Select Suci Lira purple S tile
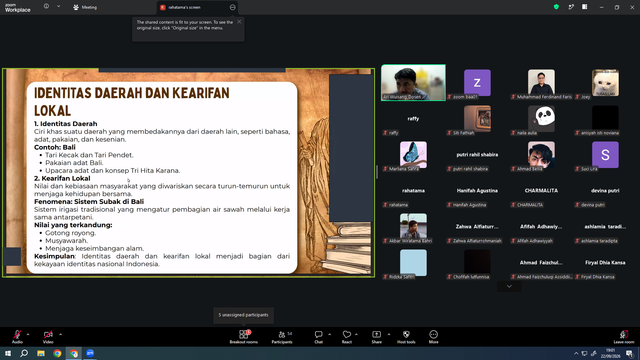Screen dimensions: 640x360 (605, 155)
